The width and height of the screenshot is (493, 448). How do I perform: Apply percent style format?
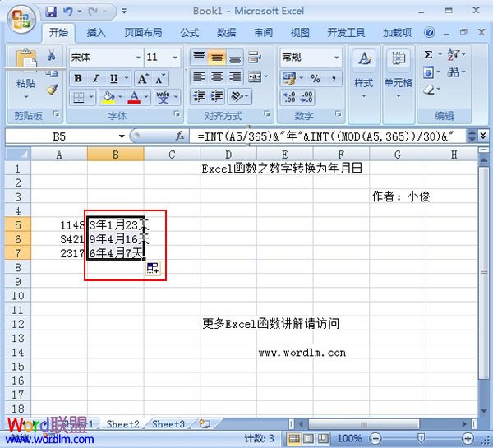coord(315,78)
